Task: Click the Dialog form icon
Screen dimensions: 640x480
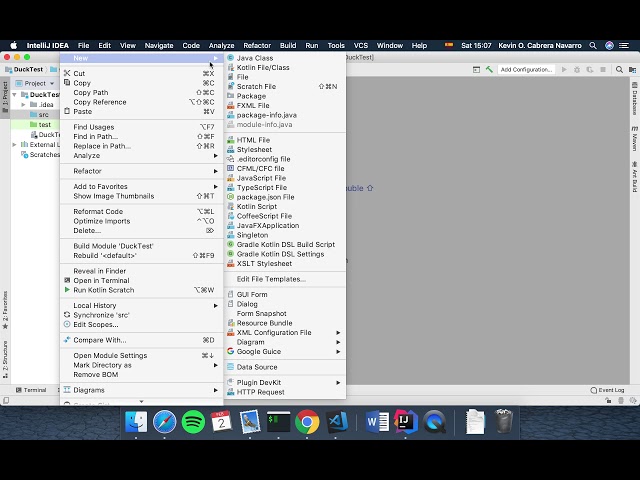Action: click(231, 304)
